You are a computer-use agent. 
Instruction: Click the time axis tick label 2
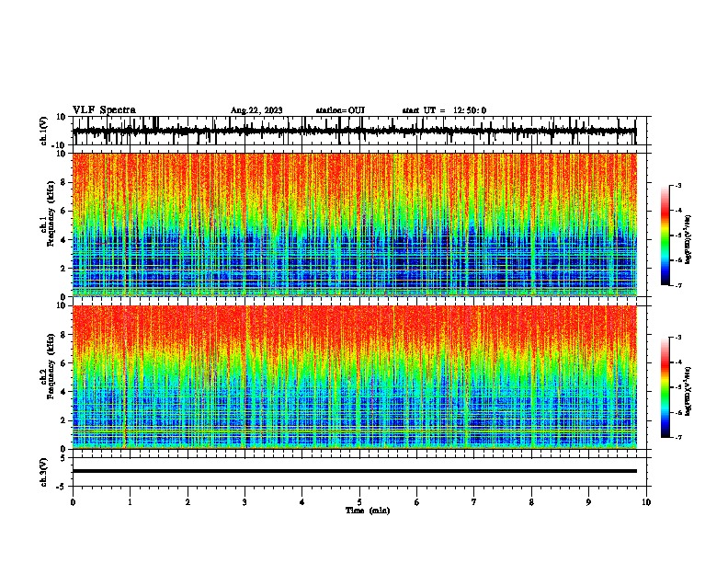(188, 502)
